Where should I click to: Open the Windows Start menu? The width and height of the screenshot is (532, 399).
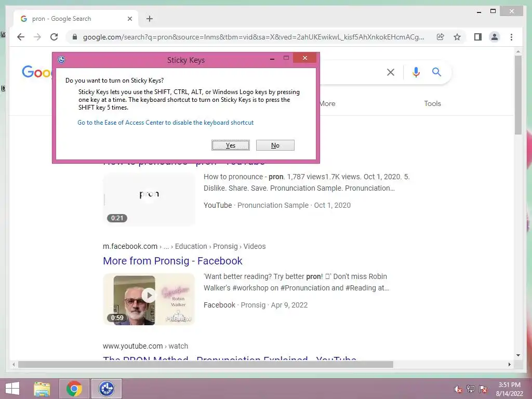pyautogui.click(x=12, y=389)
